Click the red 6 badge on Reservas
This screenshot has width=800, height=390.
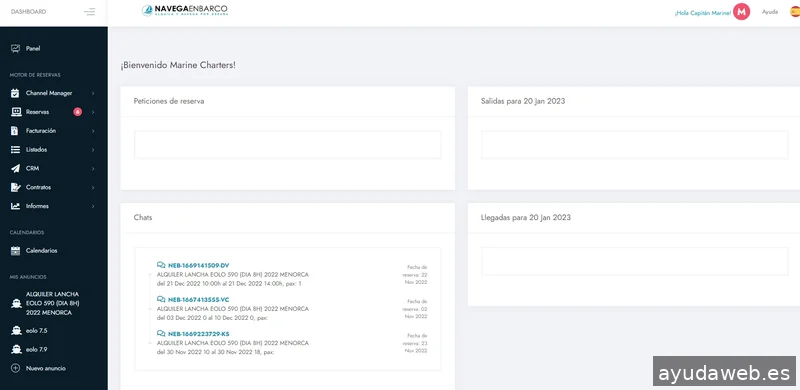78,112
